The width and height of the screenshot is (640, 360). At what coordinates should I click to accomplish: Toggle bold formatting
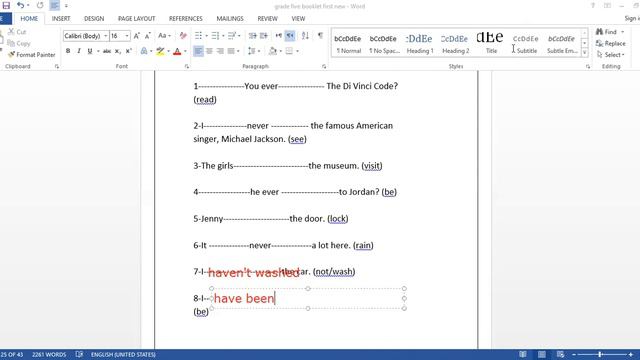[68, 51]
